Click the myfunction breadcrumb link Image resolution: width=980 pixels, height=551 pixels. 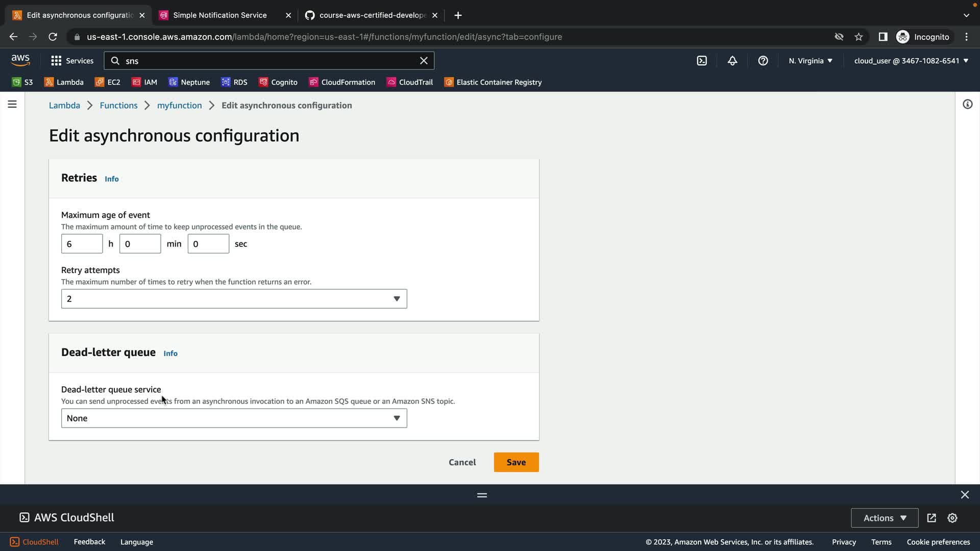pos(179,106)
